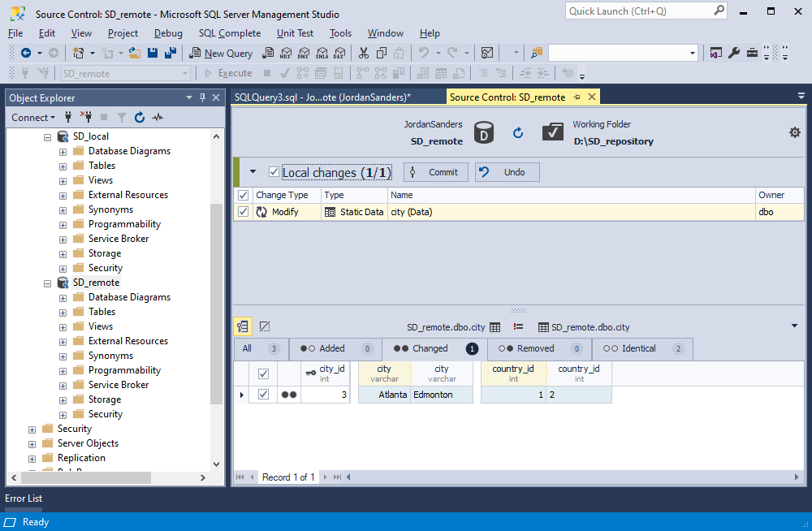812x531 pixels.
Task: Expand the Server Objects folder
Action: point(32,444)
